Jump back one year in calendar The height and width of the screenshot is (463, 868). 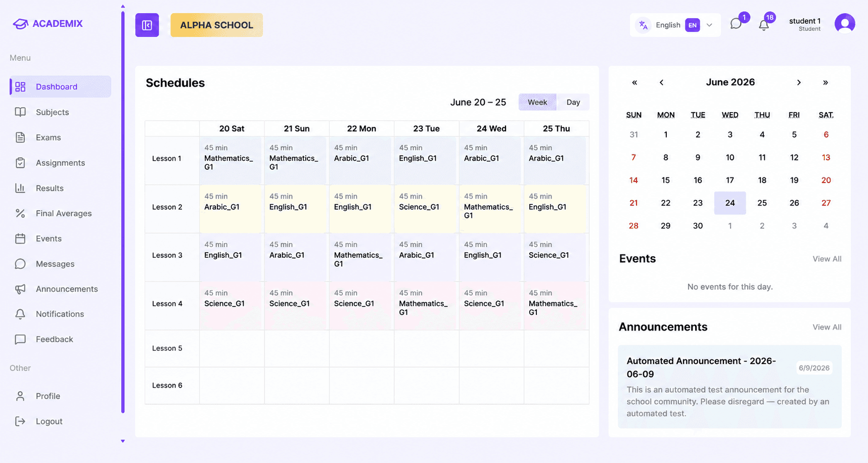pyautogui.click(x=634, y=82)
